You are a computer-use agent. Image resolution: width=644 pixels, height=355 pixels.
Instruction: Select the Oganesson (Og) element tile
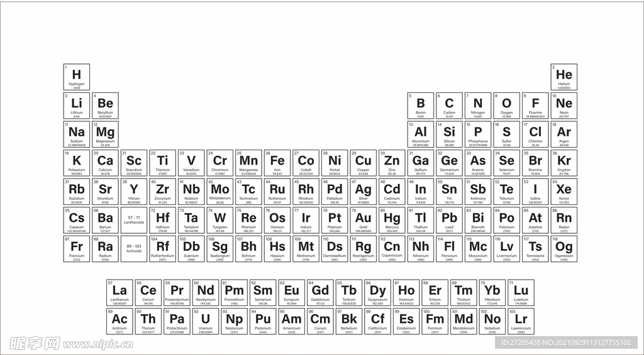click(x=564, y=248)
